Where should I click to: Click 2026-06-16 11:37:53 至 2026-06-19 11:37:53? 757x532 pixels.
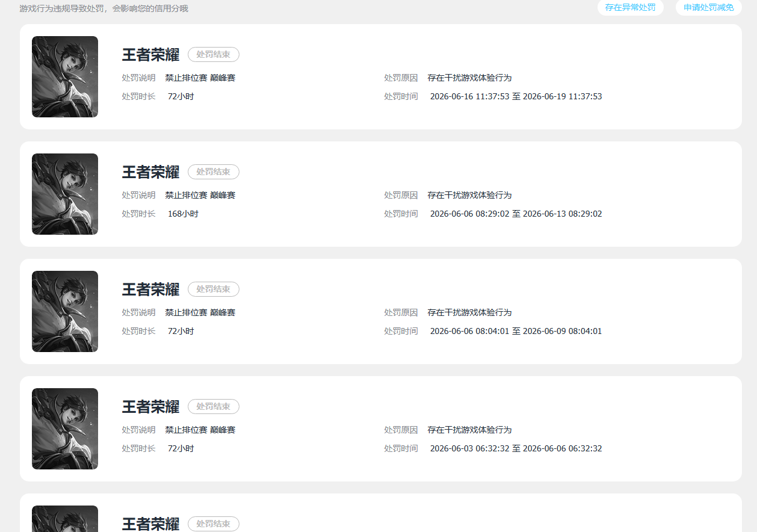click(x=516, y=96)
